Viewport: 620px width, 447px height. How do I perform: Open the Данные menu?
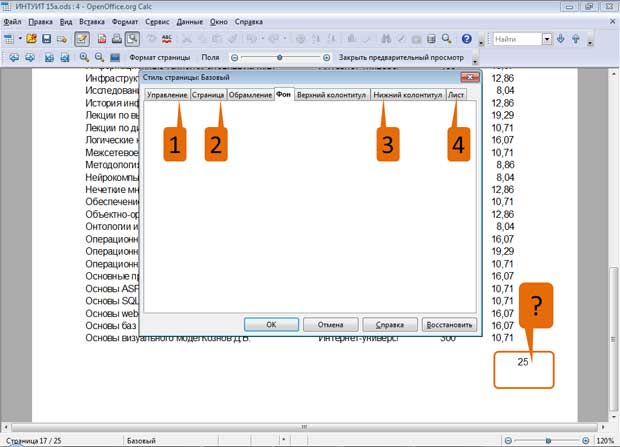(x=189, y=22)
